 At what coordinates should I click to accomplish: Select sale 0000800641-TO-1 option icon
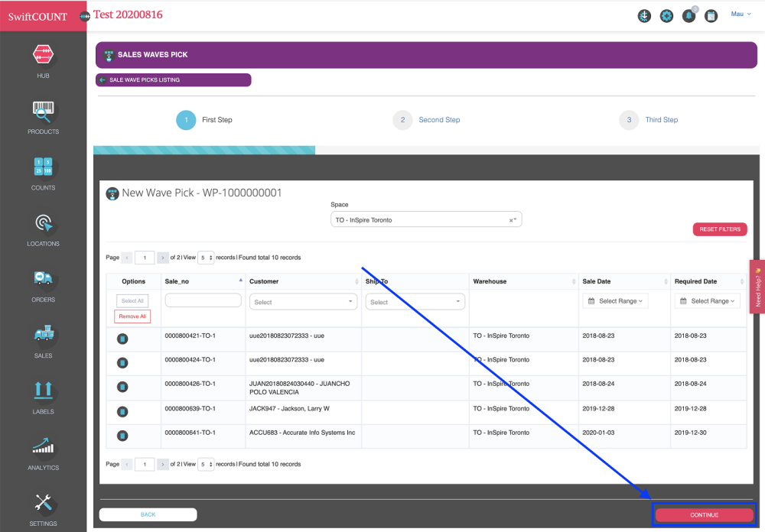tap(122, 436)
